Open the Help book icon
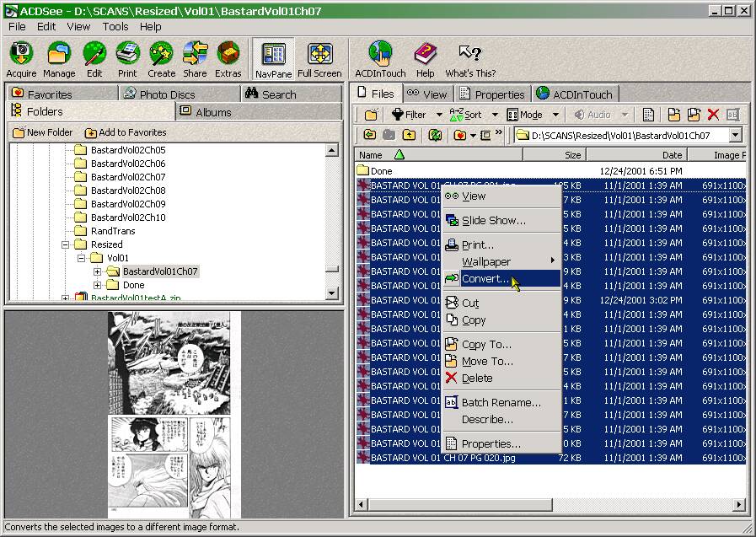Image resolution: width=756 pixels, height=537 pixels. pos(426,59)
